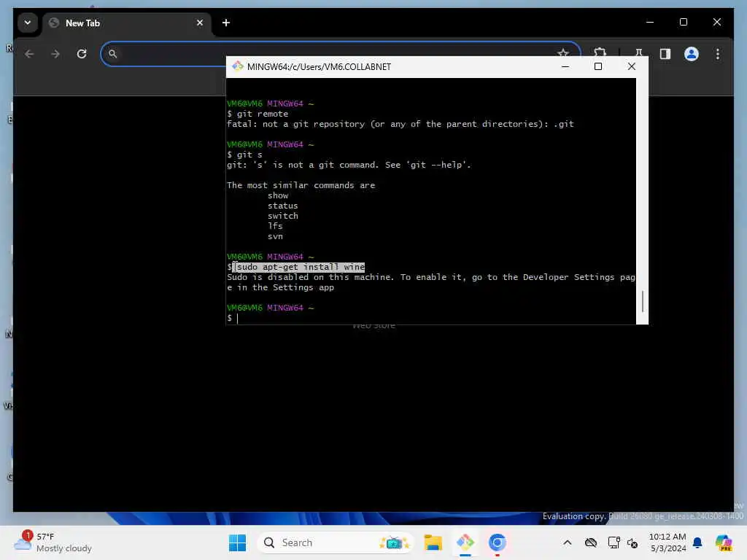Open the display network tray icon
The width and height of the screenshot is (747, 560).
coord(614,542)
